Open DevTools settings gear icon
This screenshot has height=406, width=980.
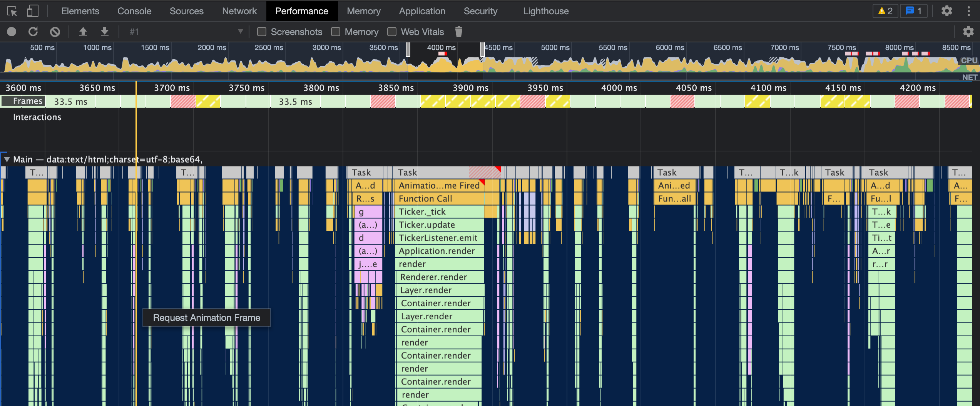(x=947, y=11)
